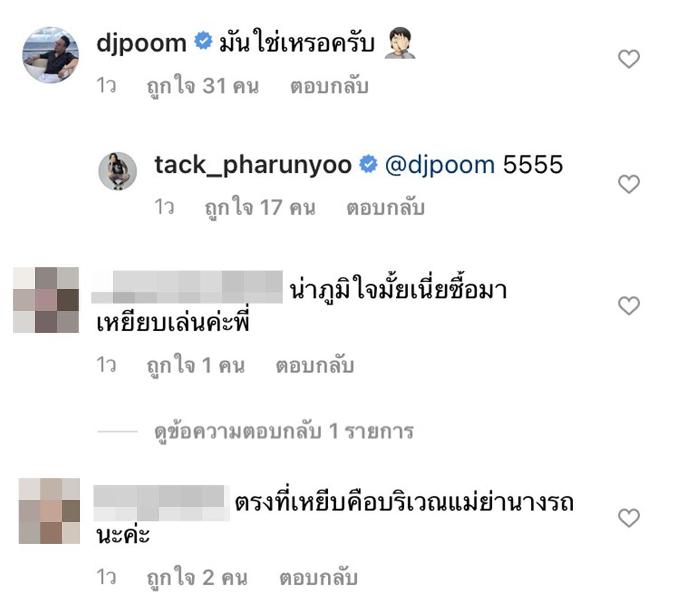680x616 pixels.
Task: Open the djpoom username link
Action: tap(141, 43)
